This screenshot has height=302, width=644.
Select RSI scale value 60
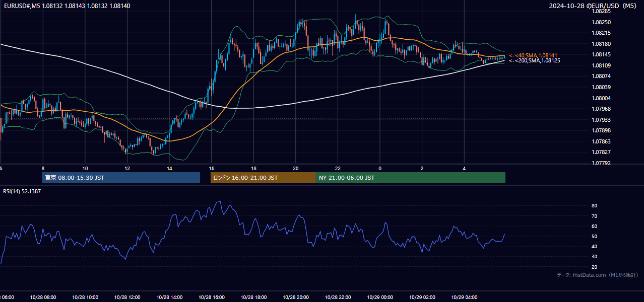[x=594, y=226]
